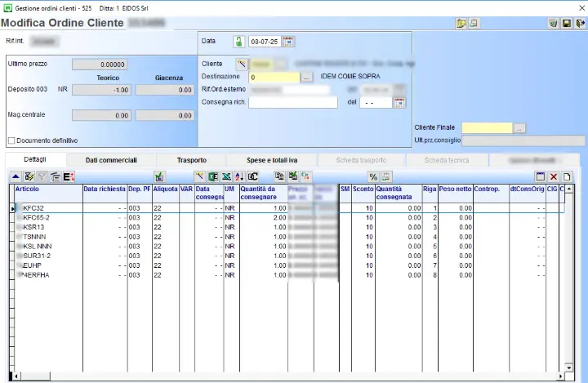Viewport: 588px width, 383px height.
Task: Click the green Excel export icon
Action: tap(212, 176)
